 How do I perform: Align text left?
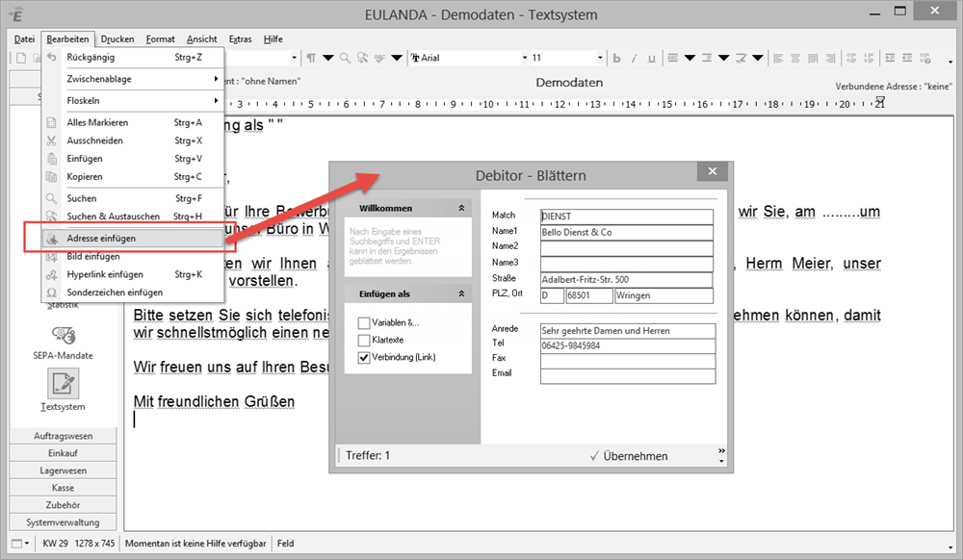[778, 59]
